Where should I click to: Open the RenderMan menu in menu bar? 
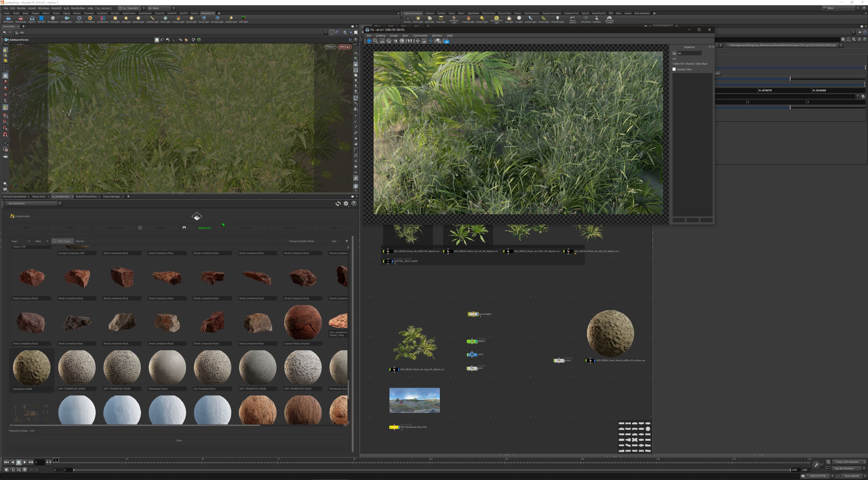[x=78, y=8]
